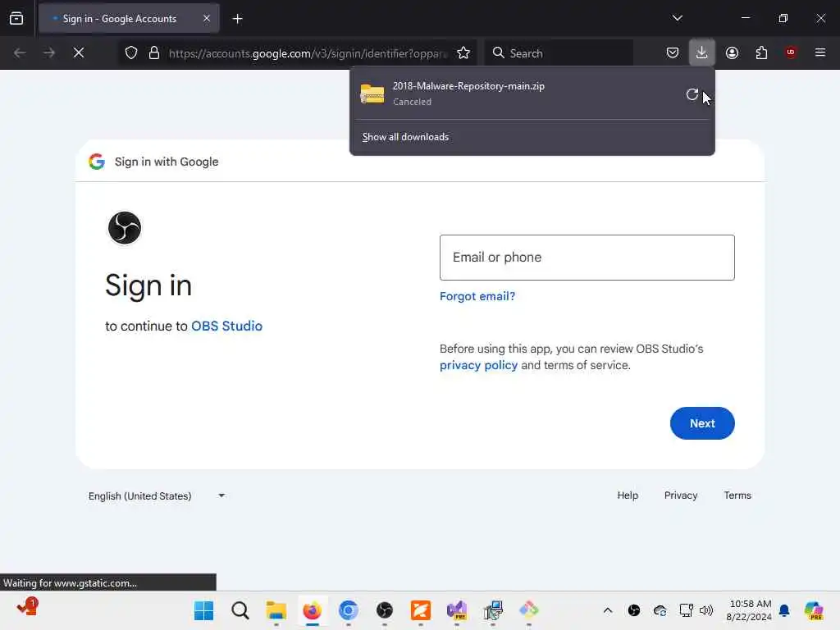840x630 pixels.
Task: Stop loading the page
Action: 79,52
